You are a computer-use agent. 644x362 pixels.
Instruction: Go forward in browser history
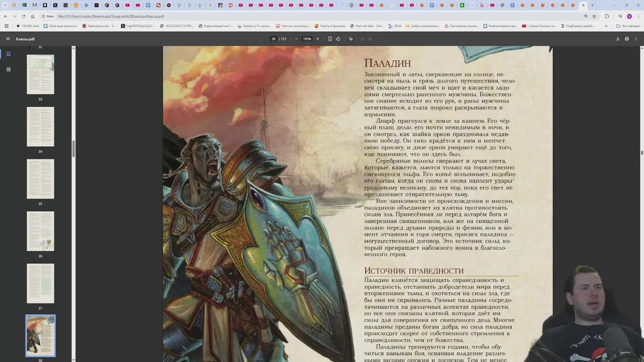point(14,16)
